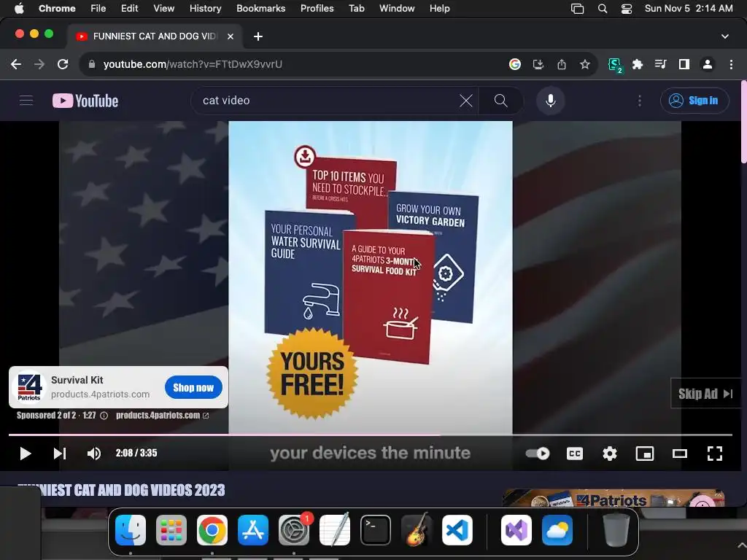747x560 pixels.
Task: Open the Bookmarks menu
Action: coord(260,8)
